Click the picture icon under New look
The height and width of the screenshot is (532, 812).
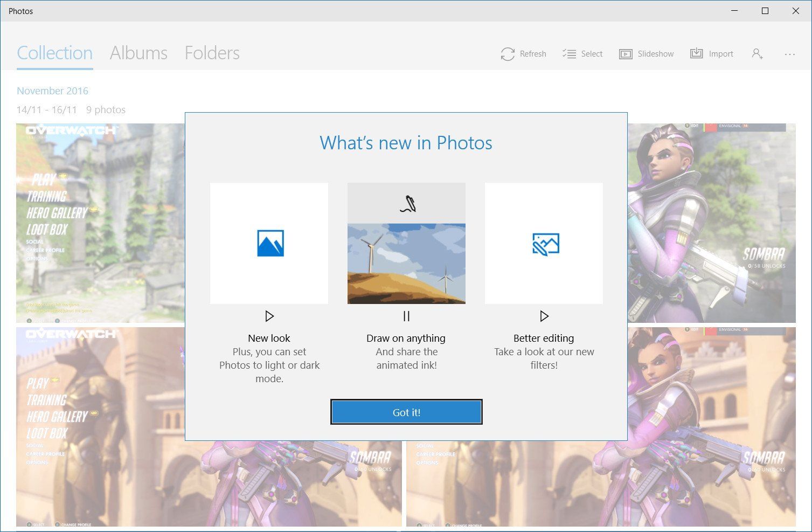[269, 243]
